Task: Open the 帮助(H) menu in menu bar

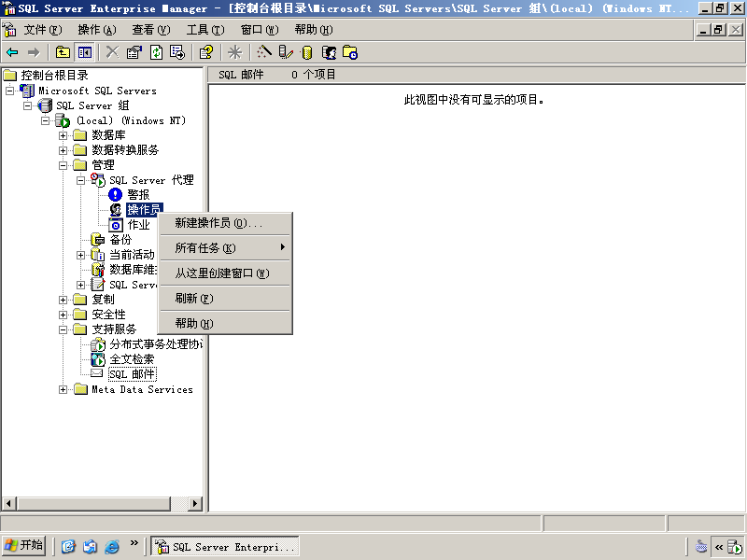Action: point(314,30)
